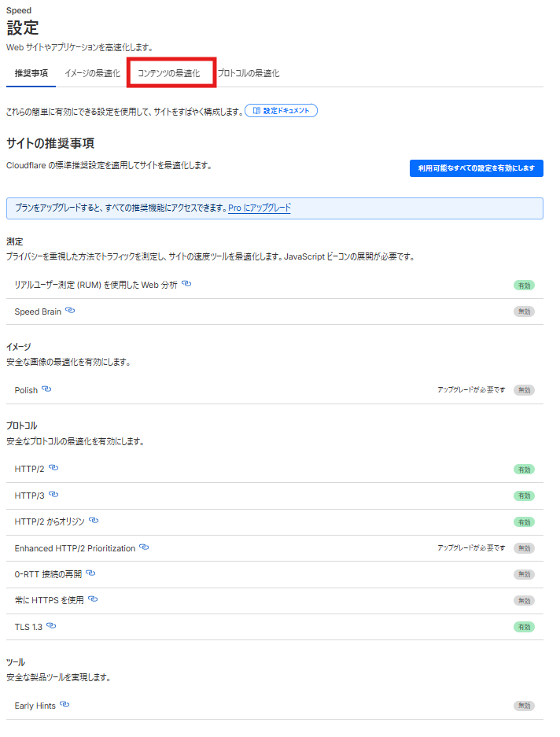Viewport: 560px width, 737px height.
Task: Click the TLS 1.3 link icon
Action: tap(51, 625)
